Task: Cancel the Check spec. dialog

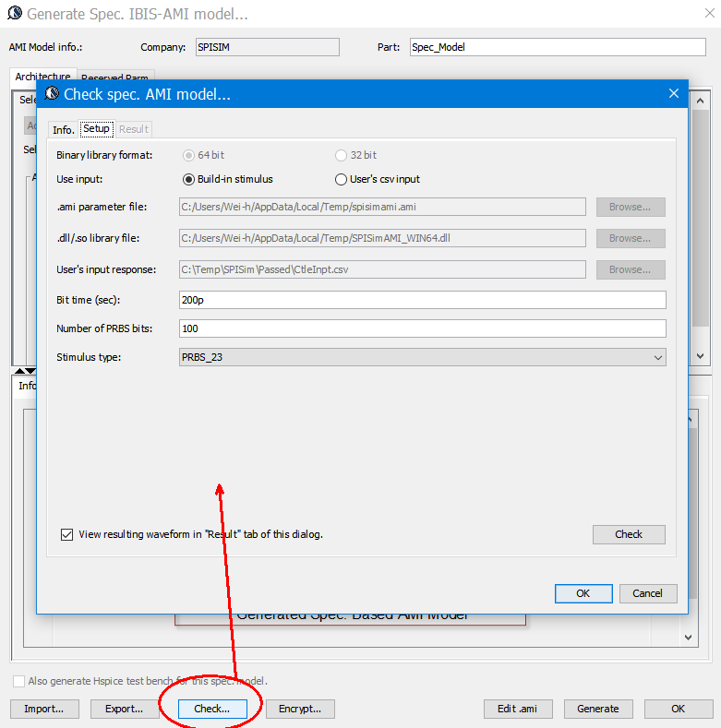Action: (x=648, y=593)
